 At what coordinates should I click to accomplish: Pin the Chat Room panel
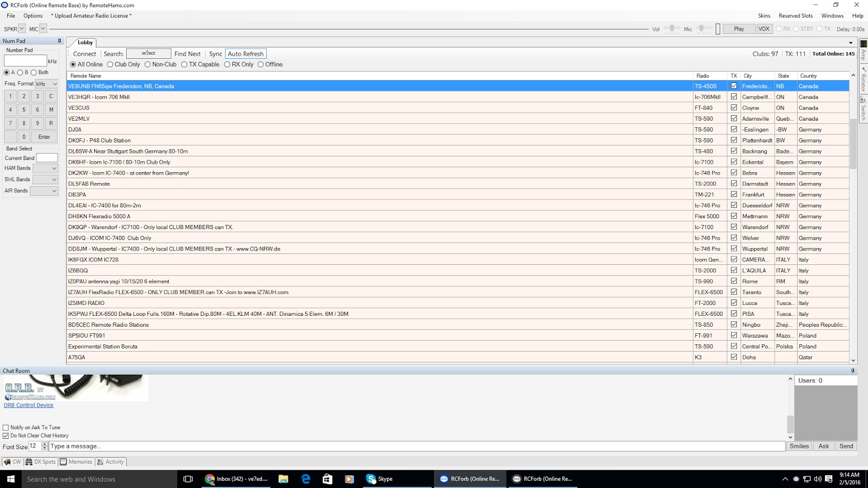coord(852,370)
